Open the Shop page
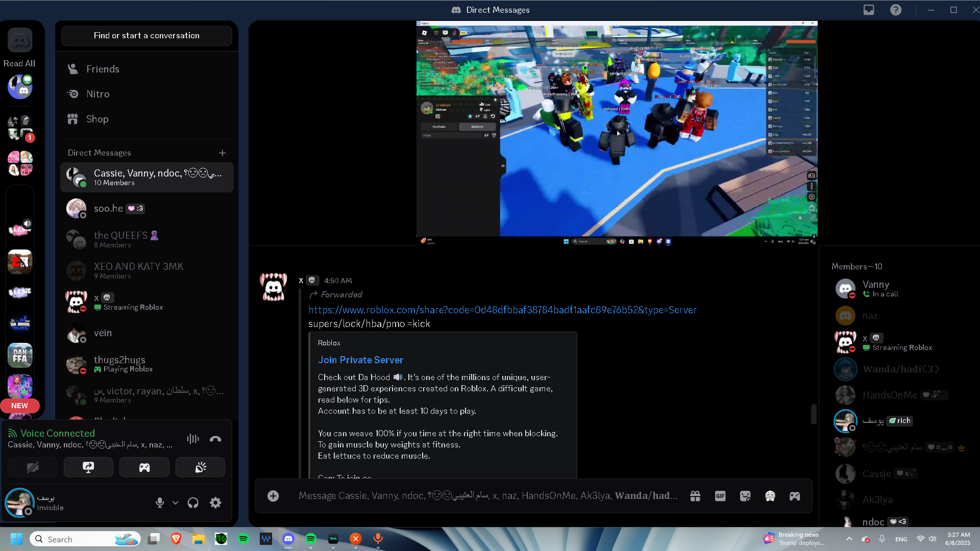This screenshot has height=551, width=980. click(147, 119)
